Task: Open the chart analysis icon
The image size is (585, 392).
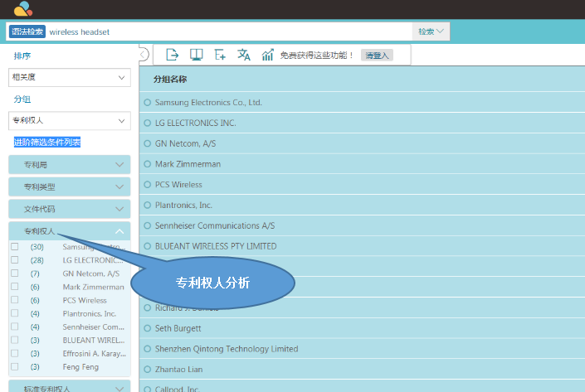Action: 267,55
